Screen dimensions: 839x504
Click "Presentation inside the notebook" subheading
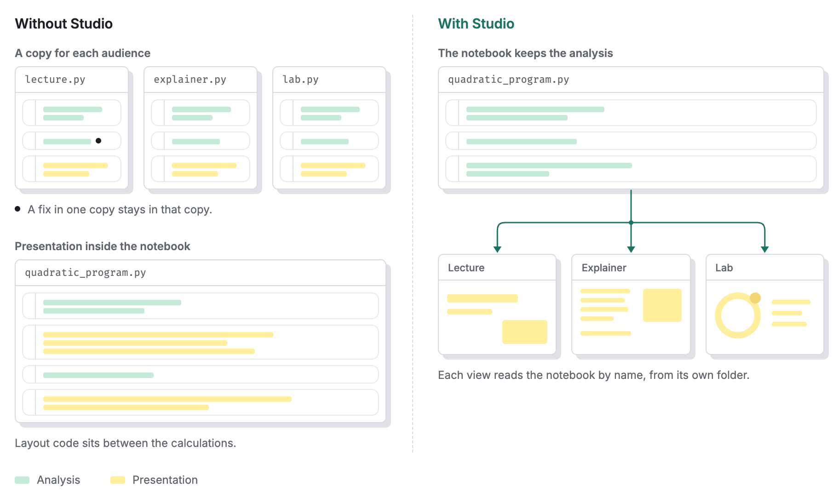click(103, 246)
